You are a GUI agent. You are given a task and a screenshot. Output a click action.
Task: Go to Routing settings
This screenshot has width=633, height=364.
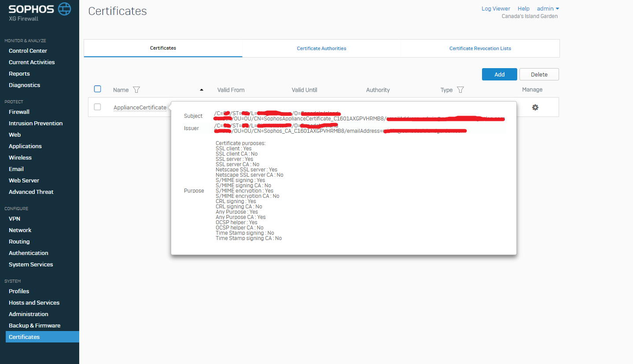[19, 241]
